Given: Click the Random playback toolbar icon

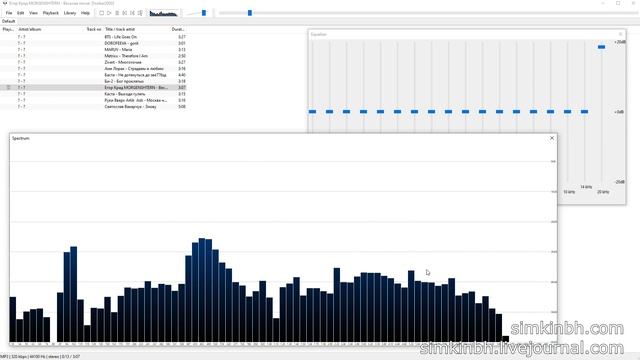Looking at the screenshot, I should [140, 13].
